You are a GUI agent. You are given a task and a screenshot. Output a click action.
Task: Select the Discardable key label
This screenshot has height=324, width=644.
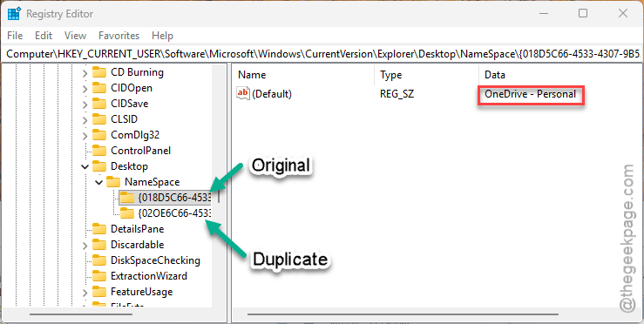pos(137,245)
